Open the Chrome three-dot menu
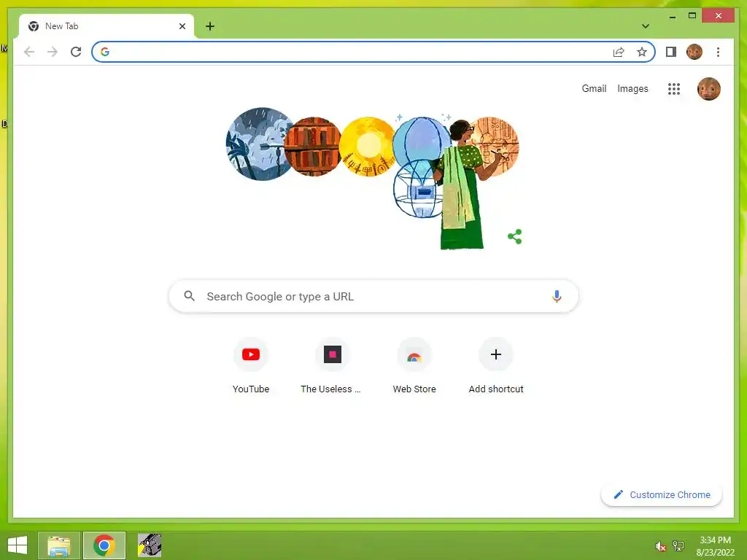This screenshot has width=747, height=560. click(x=718, y=52)
